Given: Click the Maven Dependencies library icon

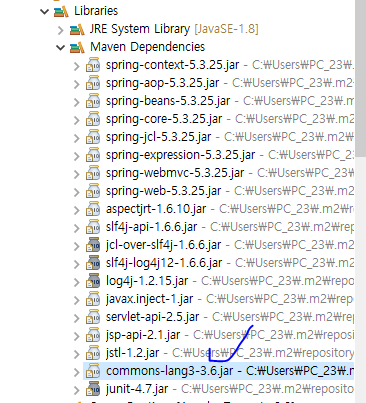Looking at the screenshot, I should click(x=77, y=47).
